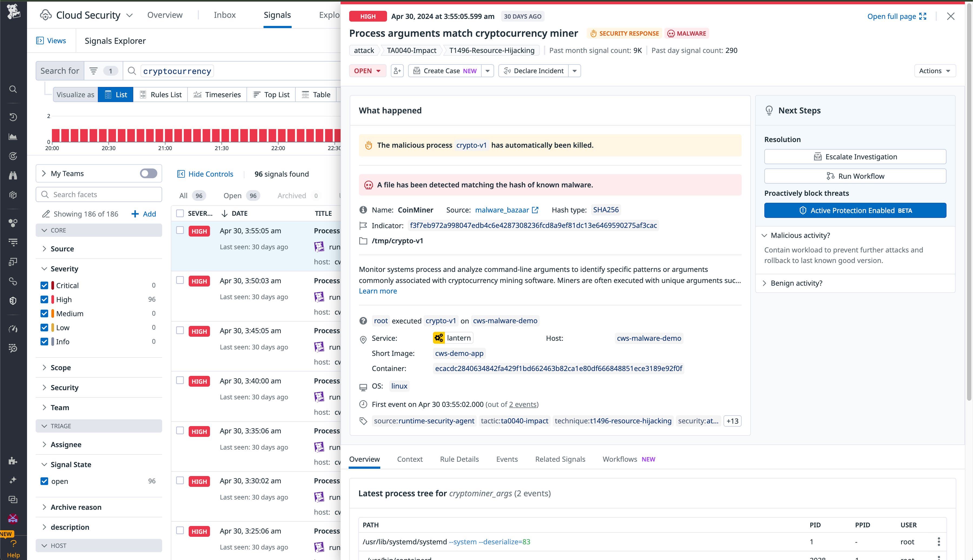Switch to the Related Signals tab
973x560 pixels.
[x=560, y=459]
